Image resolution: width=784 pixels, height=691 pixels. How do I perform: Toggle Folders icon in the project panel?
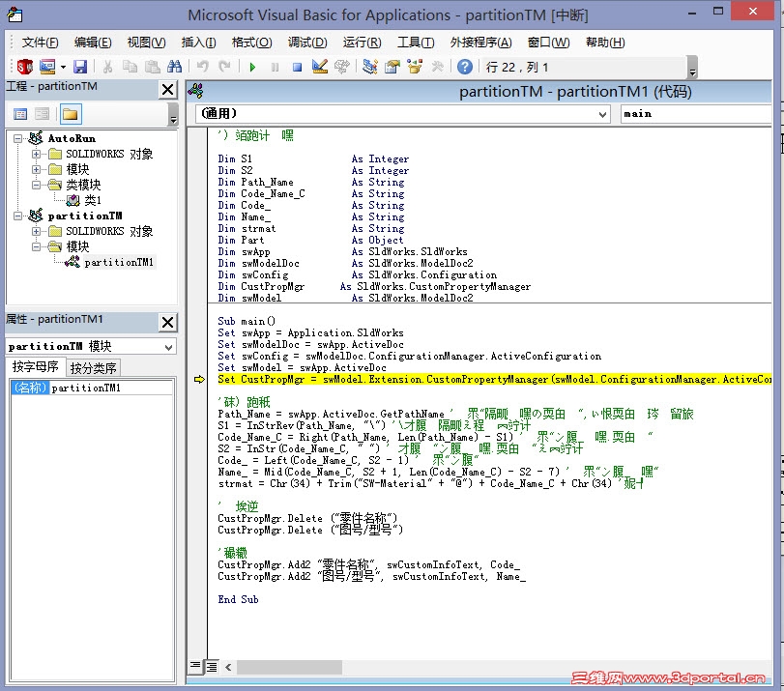pyautogui.click(x=71, y=114)
